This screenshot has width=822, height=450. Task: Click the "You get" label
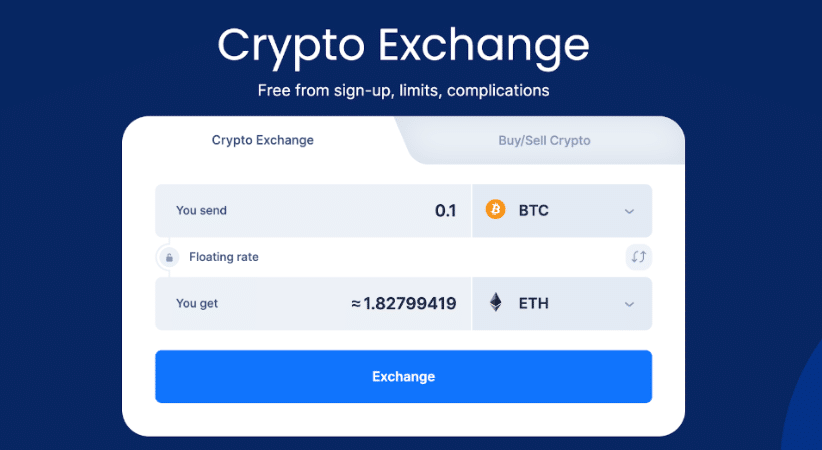click(x=197, y=303)
